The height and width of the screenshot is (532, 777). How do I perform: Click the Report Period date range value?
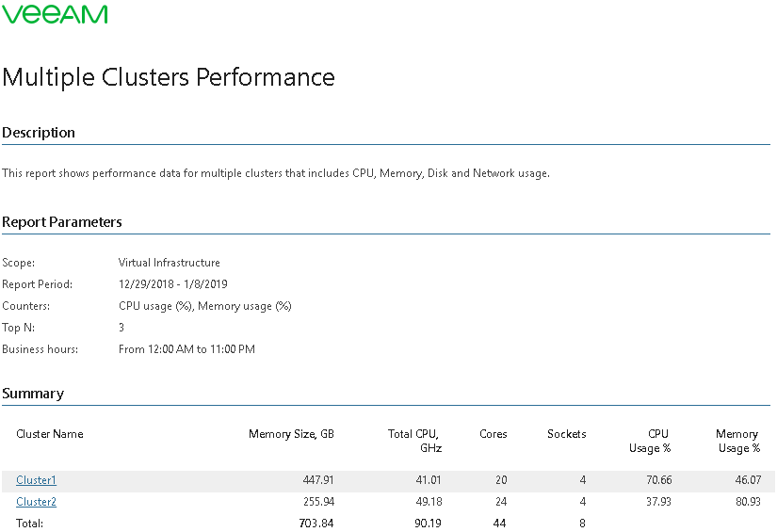coord(173,284)
